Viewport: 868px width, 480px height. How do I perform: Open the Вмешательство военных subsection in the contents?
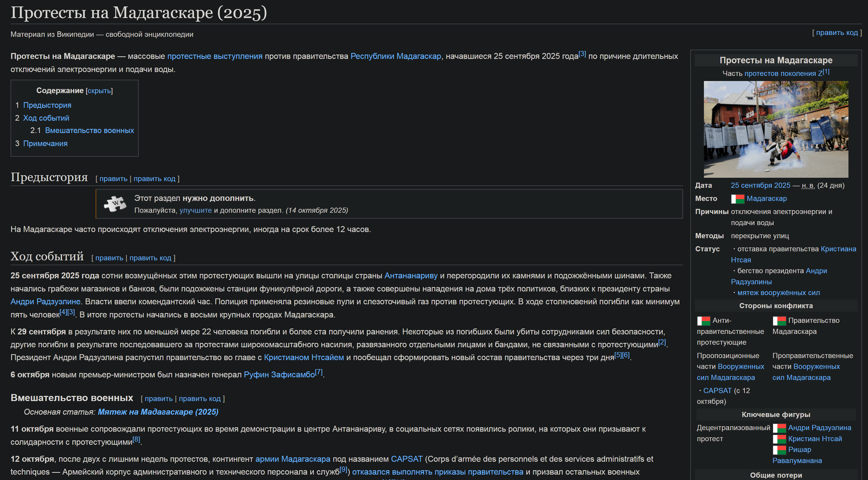coord(89,130)
